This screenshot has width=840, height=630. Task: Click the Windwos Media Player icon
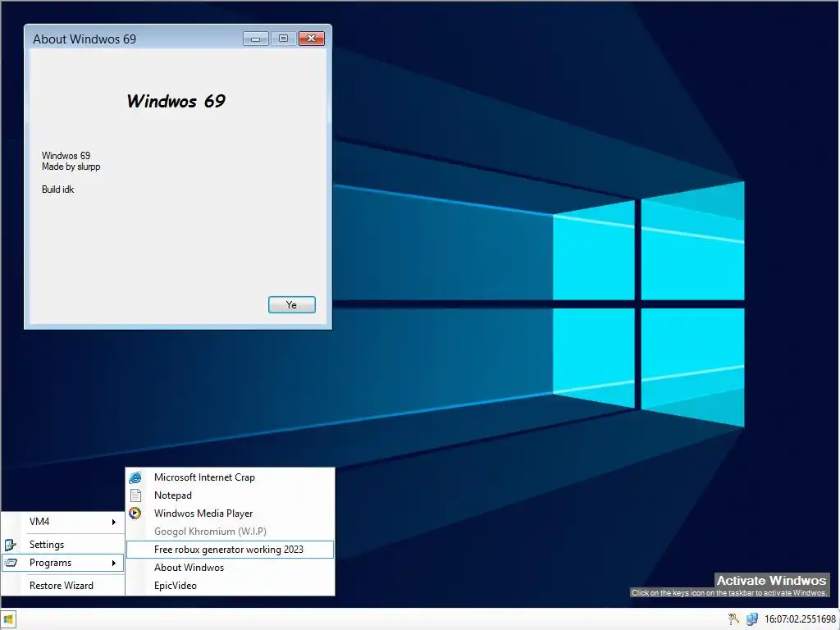pyautogui.click(x=135, y=514)
